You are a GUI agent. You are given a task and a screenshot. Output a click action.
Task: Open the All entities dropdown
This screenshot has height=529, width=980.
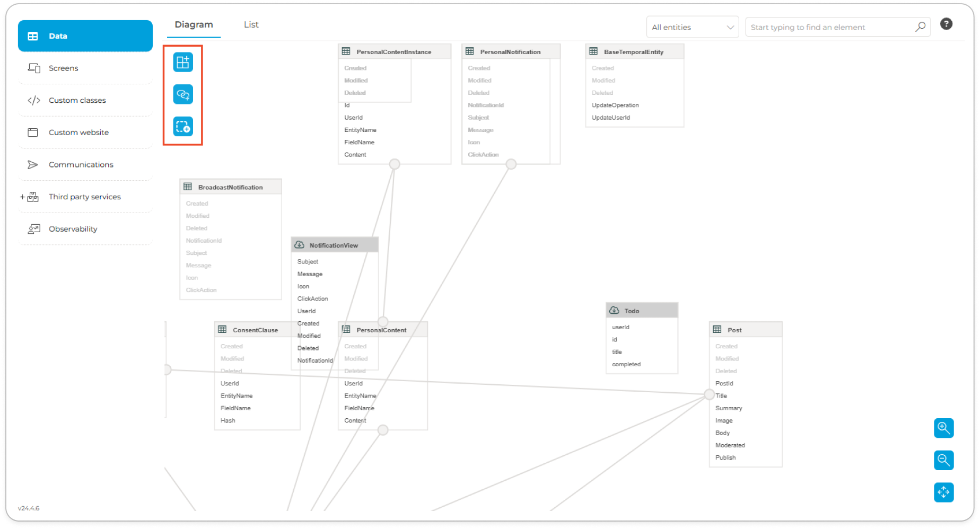click(x=692, y=27)
